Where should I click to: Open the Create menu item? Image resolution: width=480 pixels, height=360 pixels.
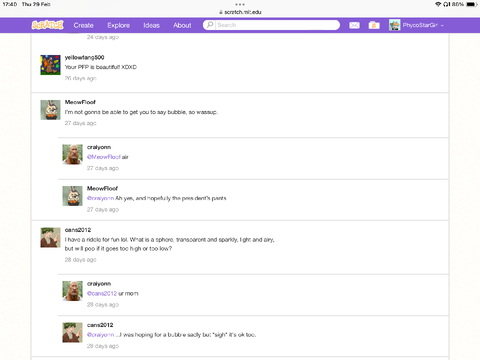point(83,25)
